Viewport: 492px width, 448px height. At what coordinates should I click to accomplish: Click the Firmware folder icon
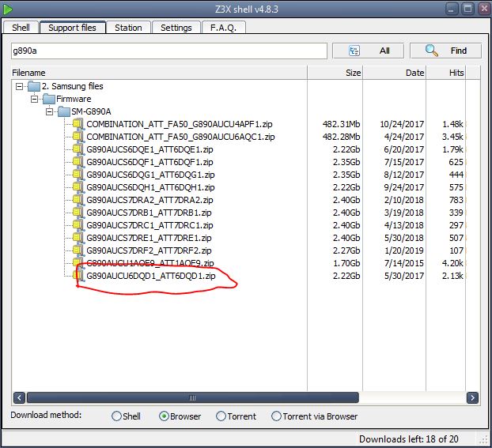tap(48, 99)
